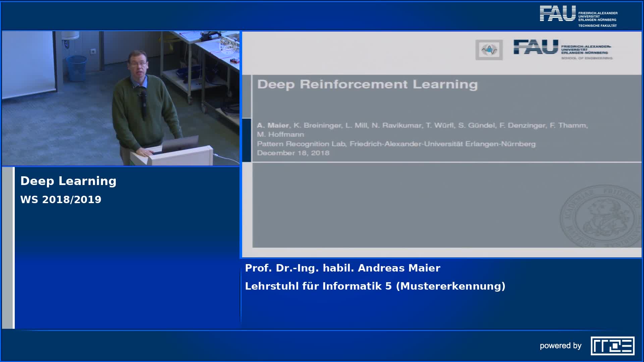Click the speaker video thumbnail

click(x=121, y=98)
